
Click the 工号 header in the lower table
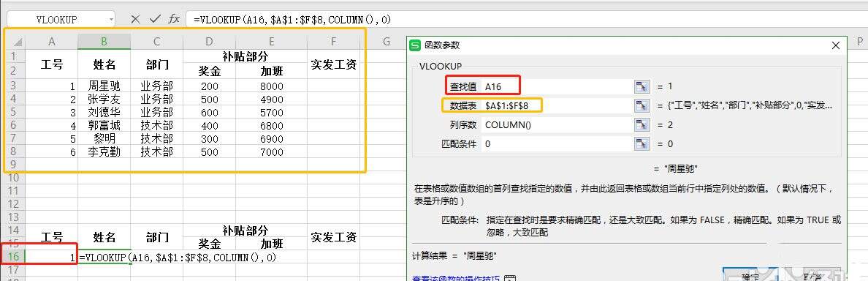tap(51, 237)
